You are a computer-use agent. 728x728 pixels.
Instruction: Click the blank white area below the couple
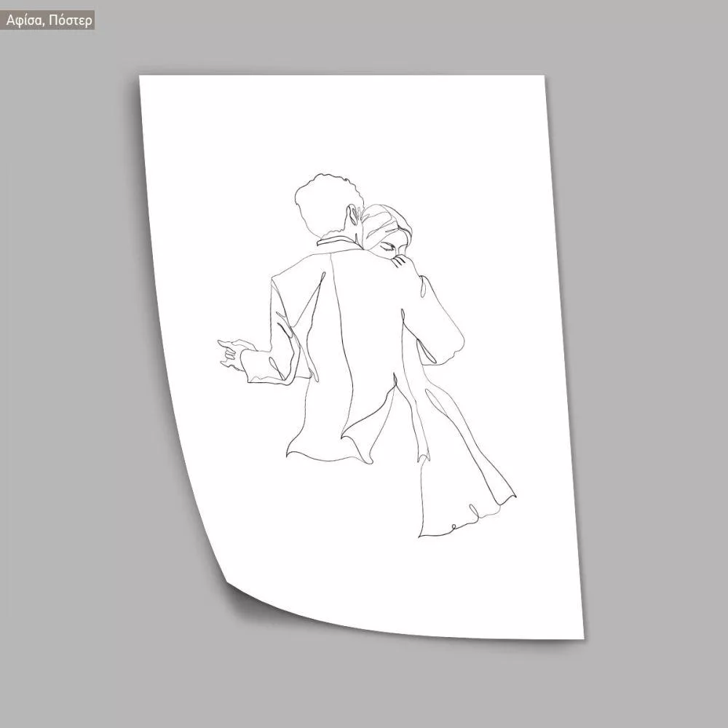point(379,582)
